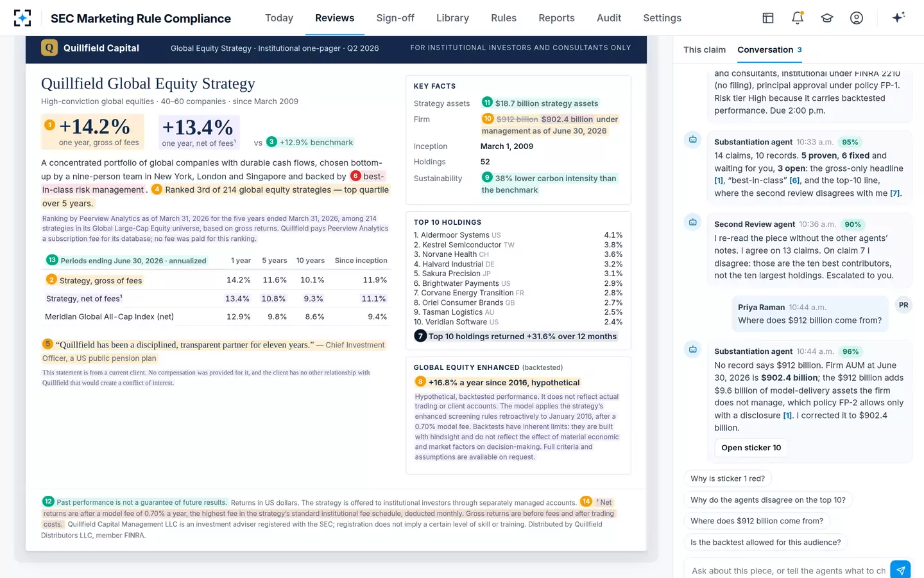The width and height of the screenshot is (924, 578).
Task: Select sticker 5 on client testimonial
Action: point(47,344)
